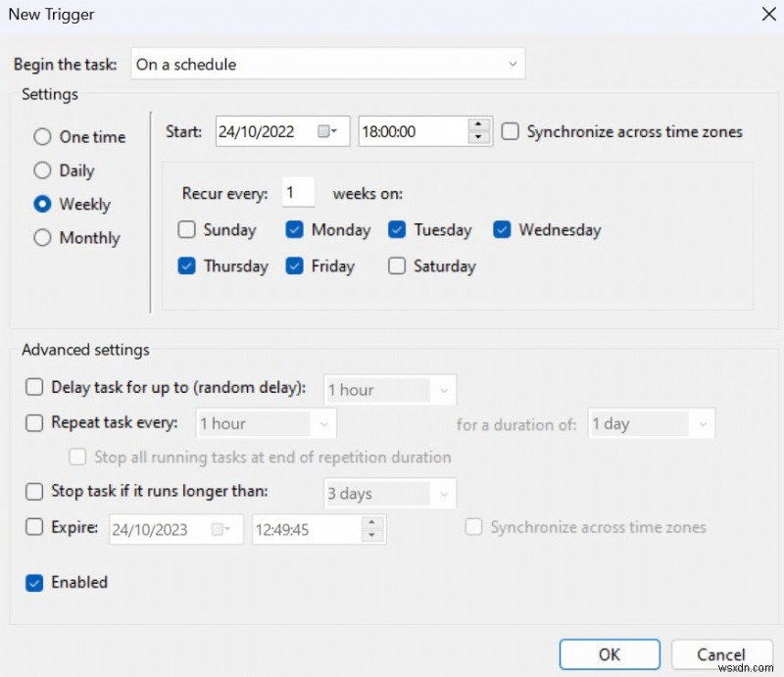Switch schedule type to Daily

click(x=42, y=169)
